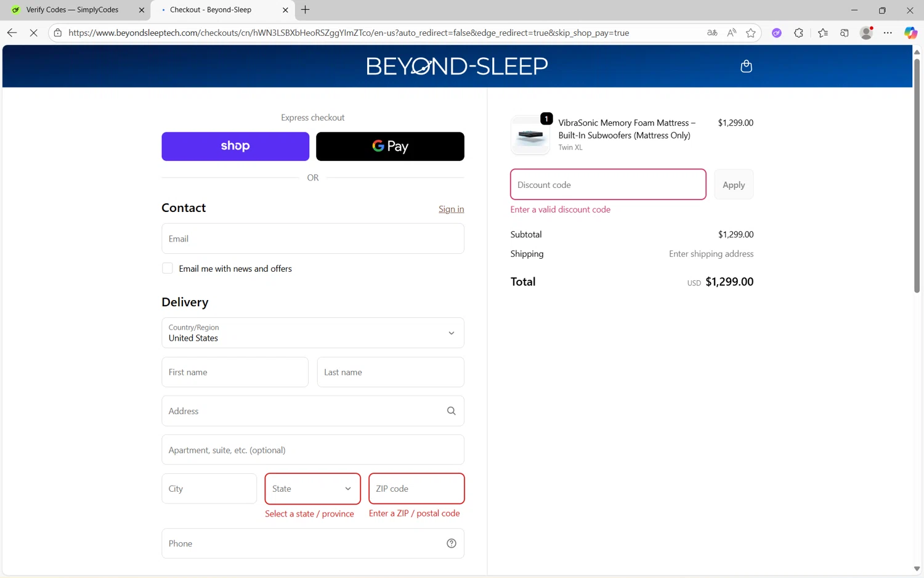Click the Total amount $1,299.00
The image size is (924, 578).
729,282
